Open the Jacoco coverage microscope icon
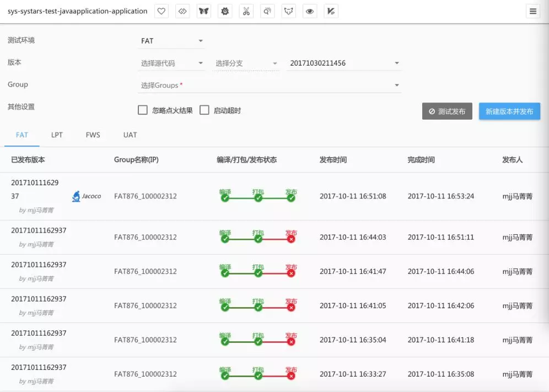Image resolution: width=549 pixels, height=392 pixels. click(x=77, y=196)
